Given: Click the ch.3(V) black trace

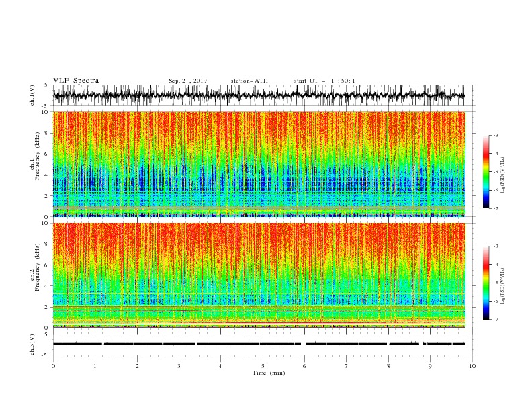Looking at the screenshot, I should coord(259,344).
